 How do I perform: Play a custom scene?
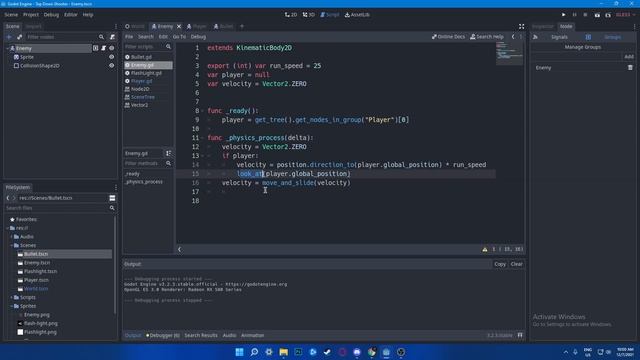click(x=608, y=15)
